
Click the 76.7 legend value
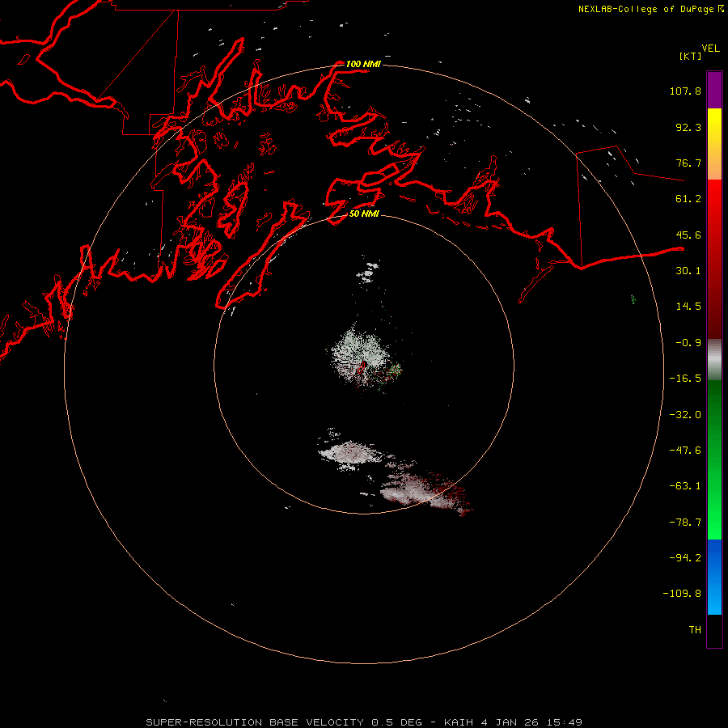688,163
